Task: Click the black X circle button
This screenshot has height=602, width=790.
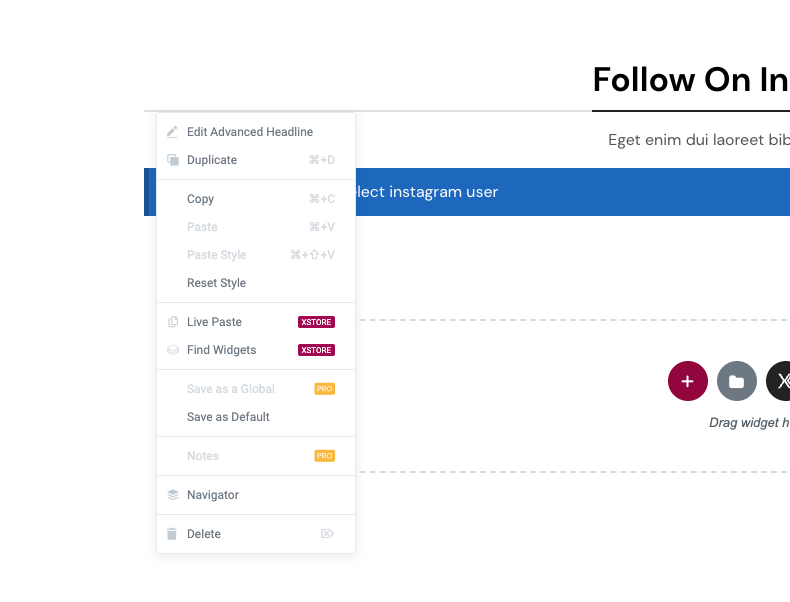Action: [x=781, y=381]
